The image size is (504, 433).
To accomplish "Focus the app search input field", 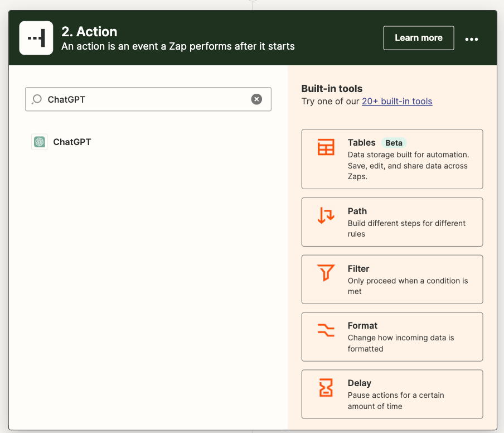I will (148, 99).
